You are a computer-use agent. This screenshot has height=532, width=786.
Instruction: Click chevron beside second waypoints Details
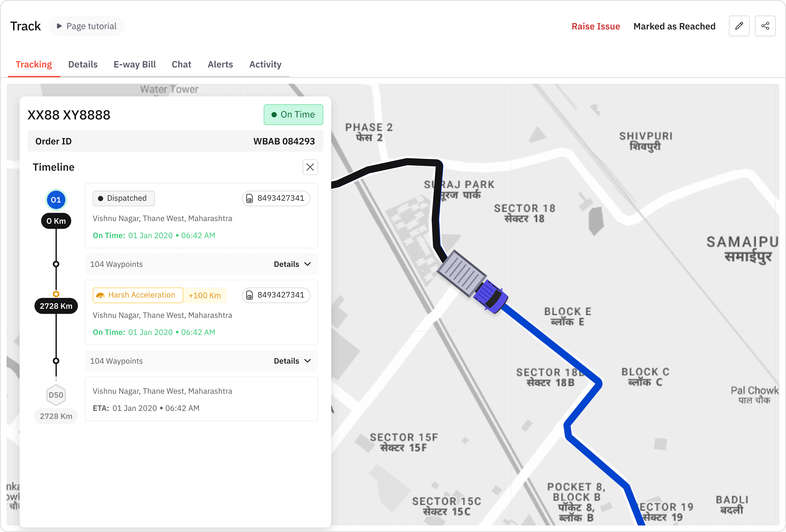307,361
